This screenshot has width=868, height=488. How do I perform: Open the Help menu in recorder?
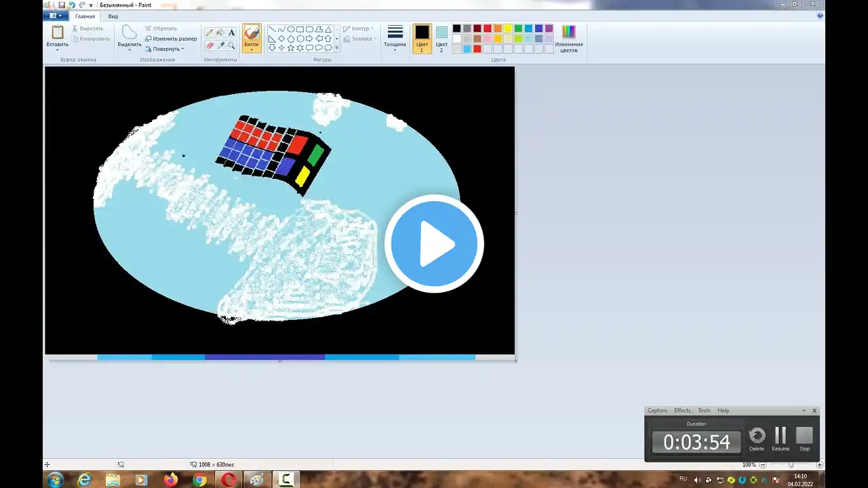tap(724, 410)
